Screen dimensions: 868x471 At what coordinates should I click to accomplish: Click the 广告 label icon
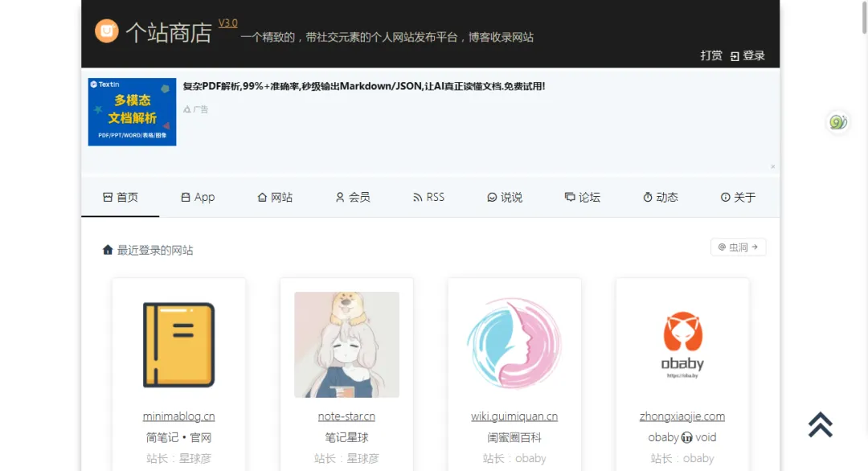[x=187, y=109]
